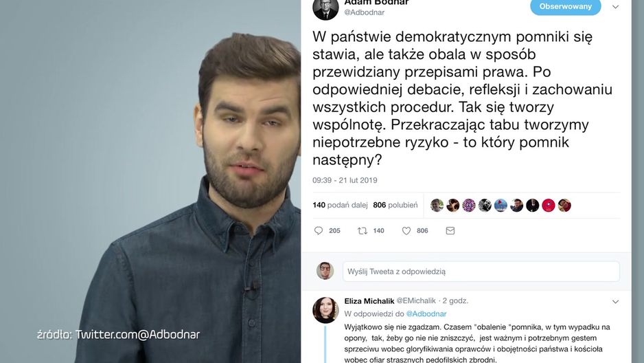Retweet using the retweet arrows icon
Screen dimensions: 644x363
pyautogui.click(x=363, y=230)
